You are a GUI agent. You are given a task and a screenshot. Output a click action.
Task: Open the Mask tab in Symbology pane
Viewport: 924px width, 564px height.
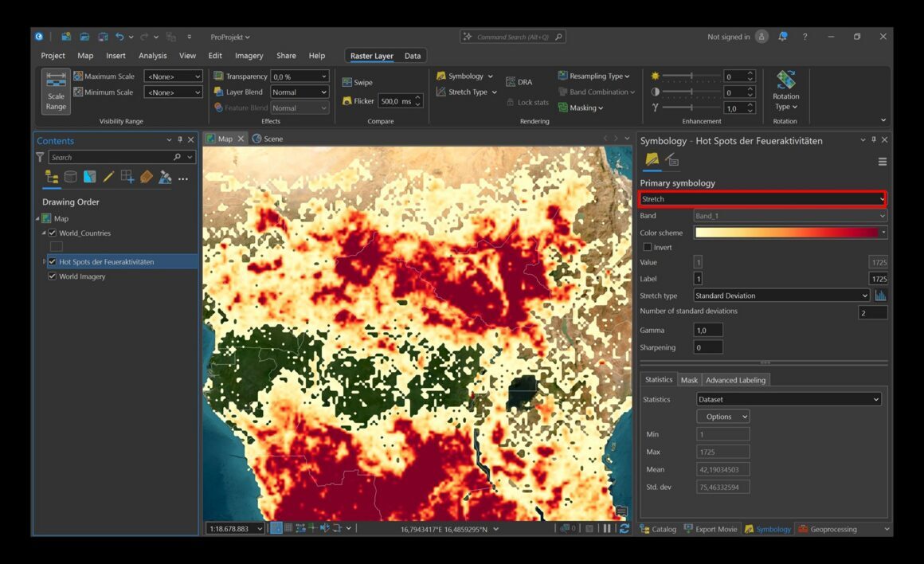click(x=689, y=380)
